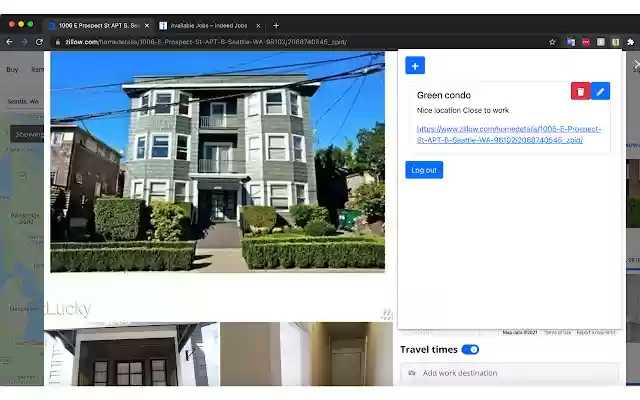Select the Green condo title text
Viewport: 640px width, 400px height.
[444, 95]
